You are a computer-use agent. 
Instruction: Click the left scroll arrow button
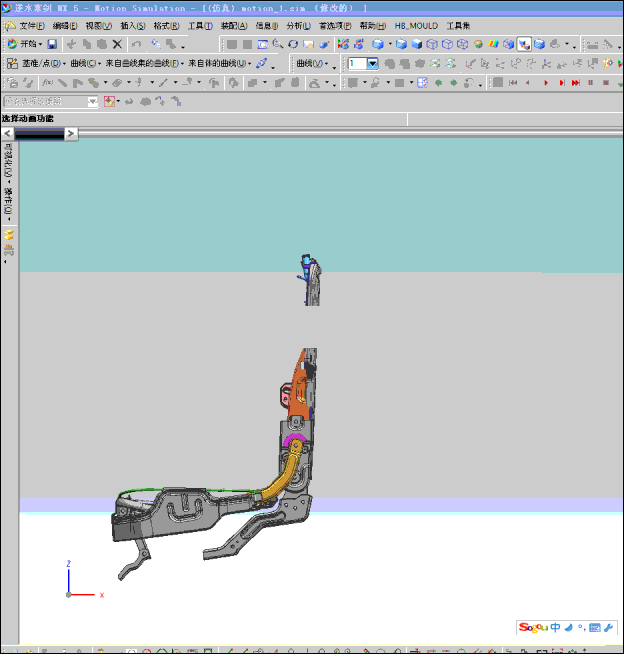point(7,133)
